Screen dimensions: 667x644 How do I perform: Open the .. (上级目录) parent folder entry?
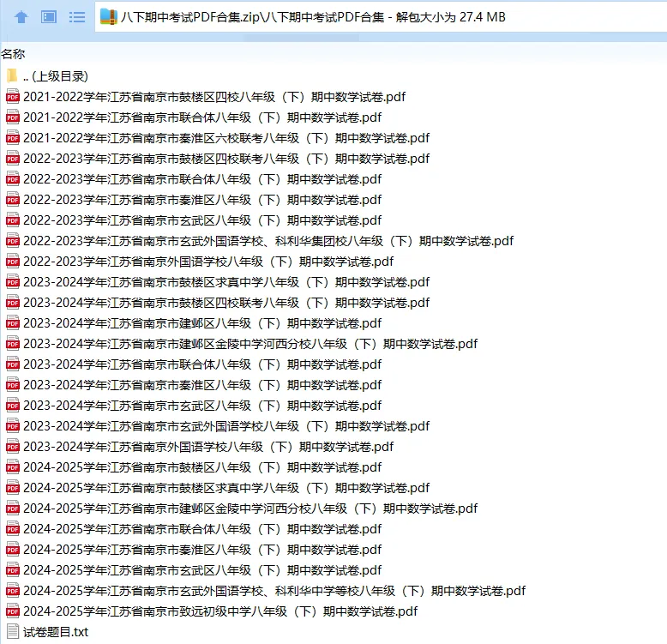click(x=47, y=76)
